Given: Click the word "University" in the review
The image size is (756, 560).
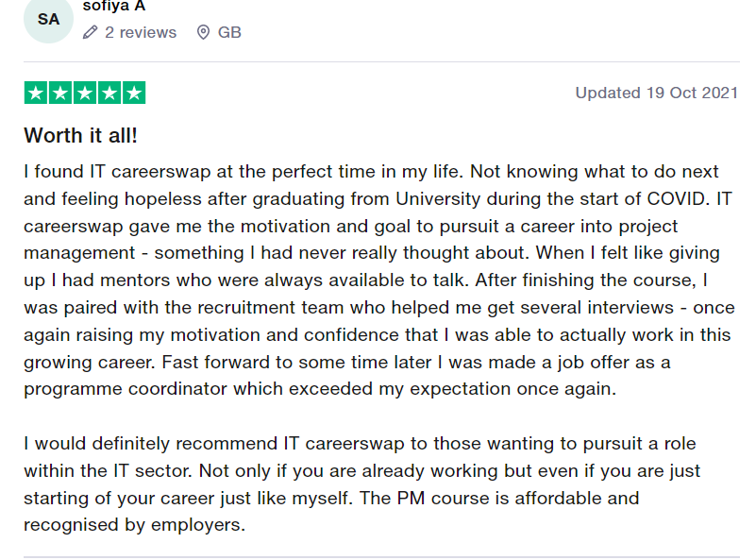Looking at the screenshot, I should coord(438,198).
